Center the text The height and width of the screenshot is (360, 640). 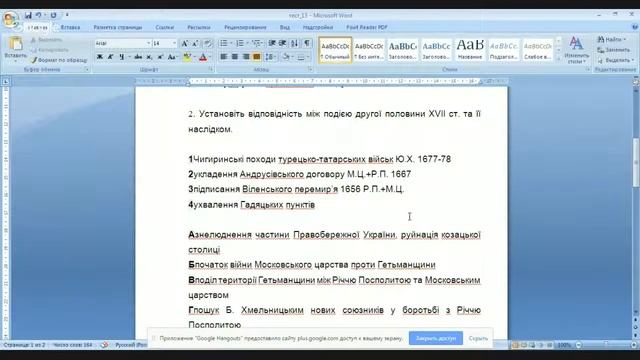pyautogui.click(x=235, y=57)
